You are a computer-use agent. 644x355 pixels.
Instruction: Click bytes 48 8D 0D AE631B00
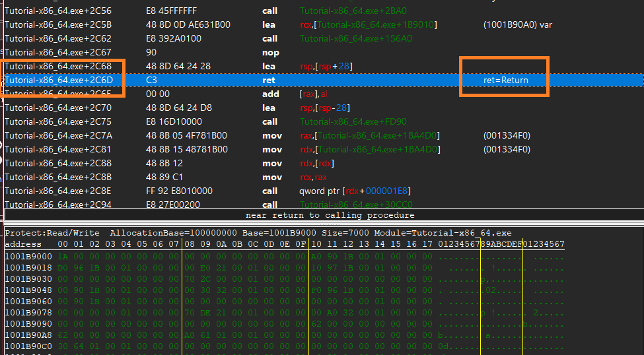[x=188, y=24]
